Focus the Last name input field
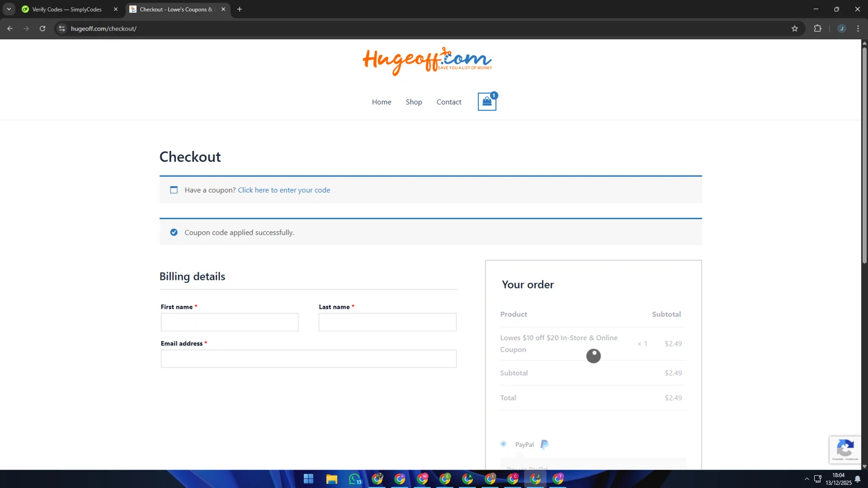Viewport: 868px width, 488px height. coord(387,322)
